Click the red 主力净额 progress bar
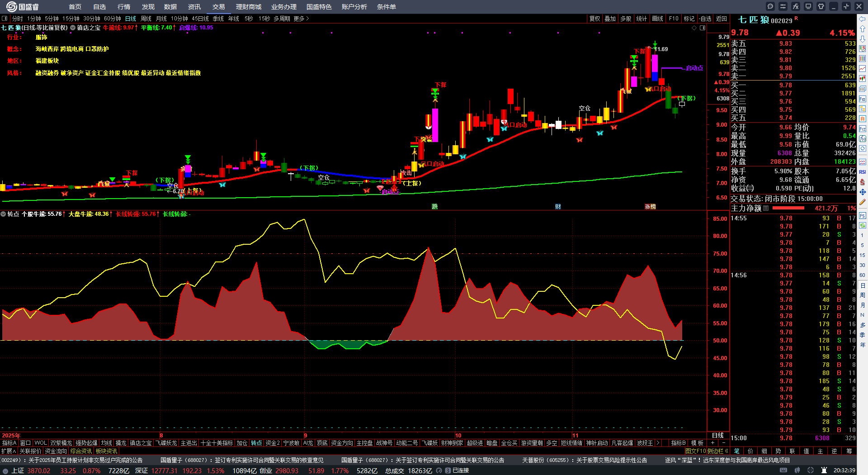The width and height of the screenshot is (868, 475). click(788, 208)
